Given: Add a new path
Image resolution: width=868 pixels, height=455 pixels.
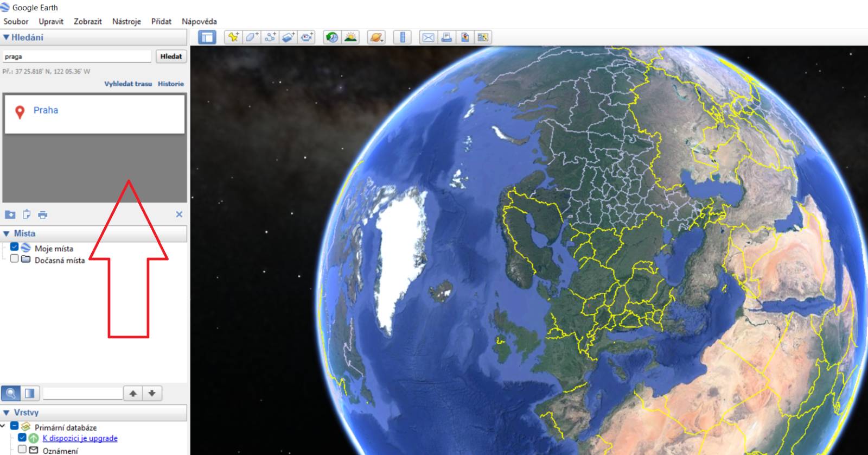Looking at the screenshot, I should click(x=270, y=37).
